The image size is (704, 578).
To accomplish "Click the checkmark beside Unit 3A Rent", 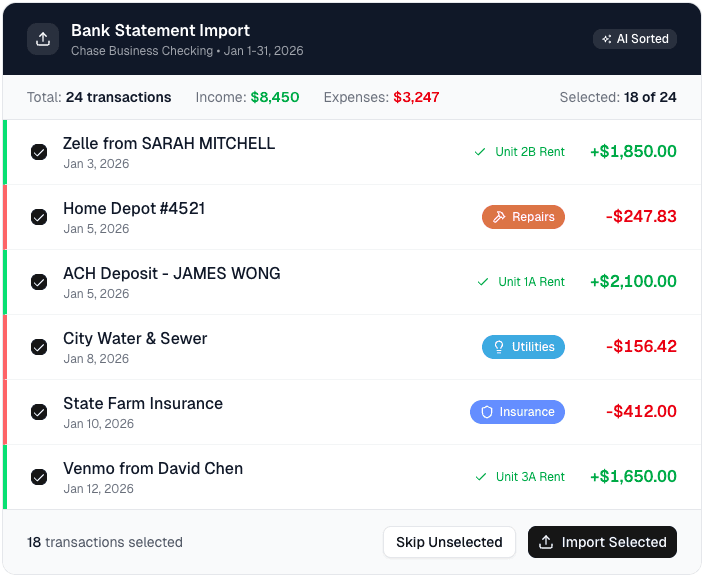I will [481, 477].
